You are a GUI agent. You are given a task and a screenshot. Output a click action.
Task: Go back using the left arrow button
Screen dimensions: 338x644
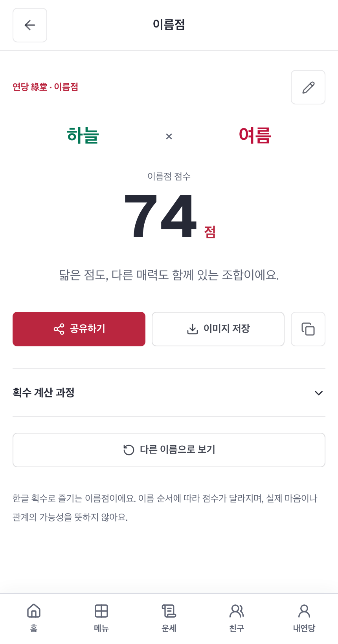pyautogui.click(x=30, y=25)
